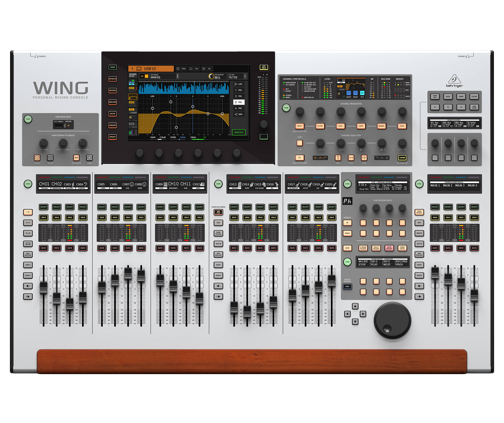Click the up arrow navigation key near jog wheel
The height and width of the screenshot is (423, 504).
355,306
